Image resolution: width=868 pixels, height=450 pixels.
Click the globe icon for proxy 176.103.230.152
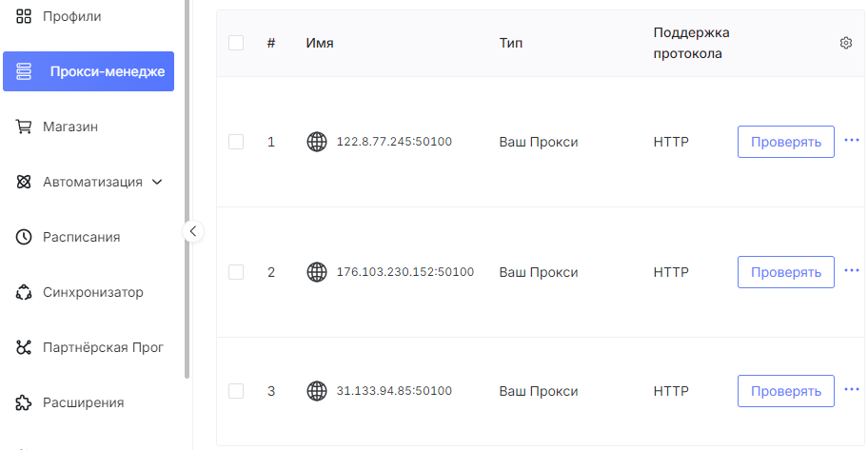click(317, 272)
